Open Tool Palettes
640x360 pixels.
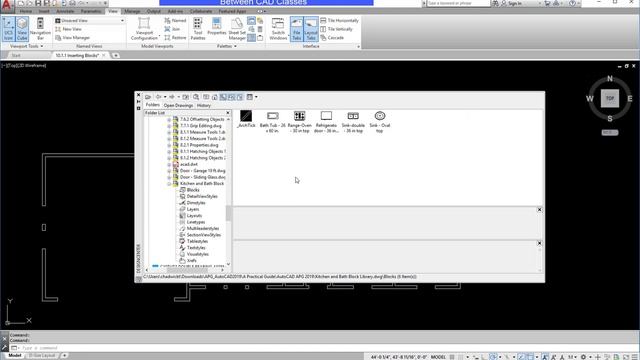(x=198, y=29)
